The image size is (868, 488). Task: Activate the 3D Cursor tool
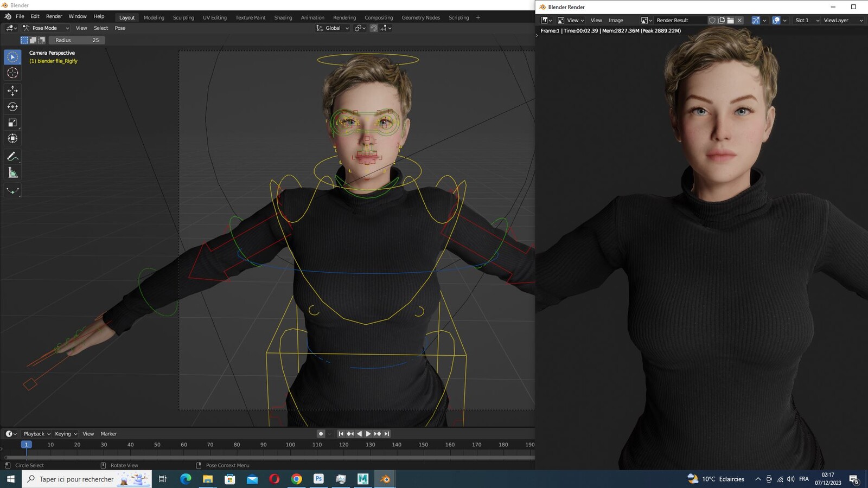[12, 73]
